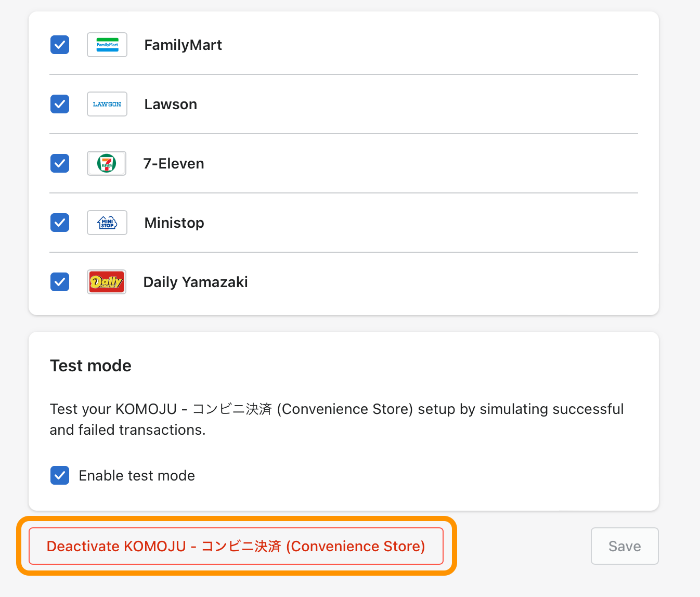
Task: Click the Lawson logo icon
Action: coord(107,104)
